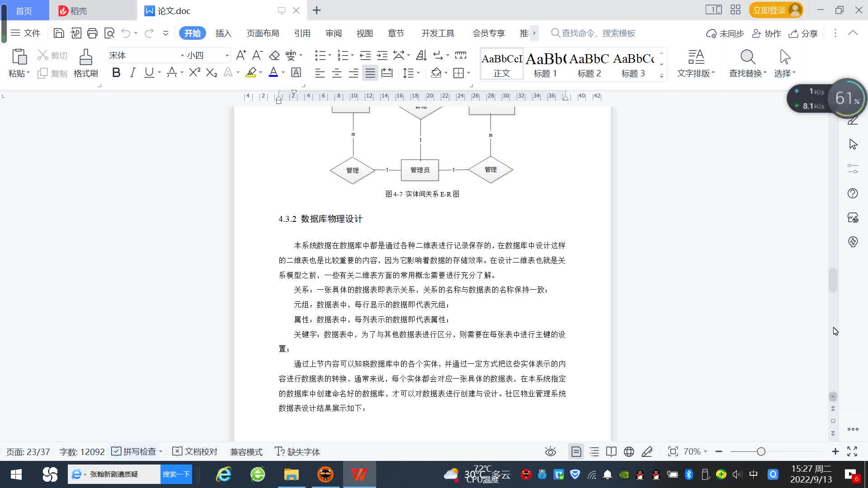The height and width of the screenshot is (488, 868).
Task: Switch to Reading Layout book icon
Action: (611, 451)
